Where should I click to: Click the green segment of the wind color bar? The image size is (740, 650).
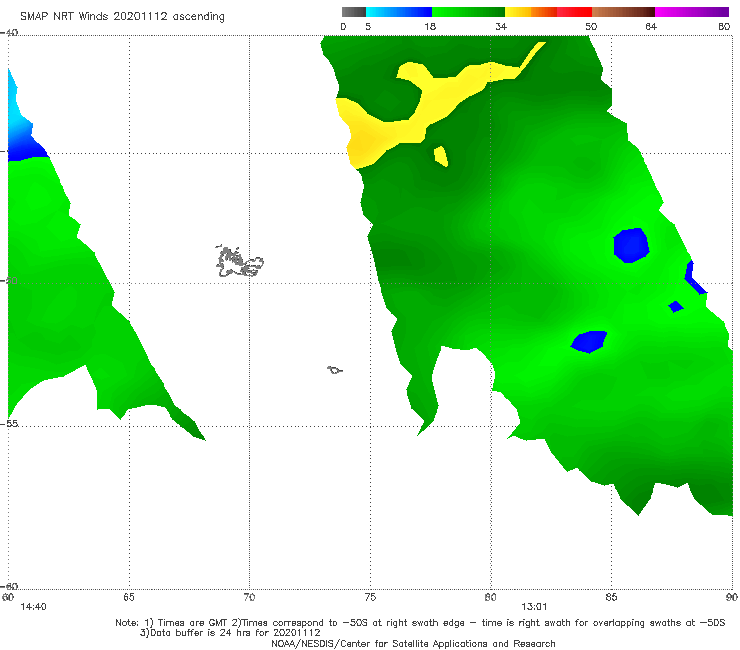[468, 12]
